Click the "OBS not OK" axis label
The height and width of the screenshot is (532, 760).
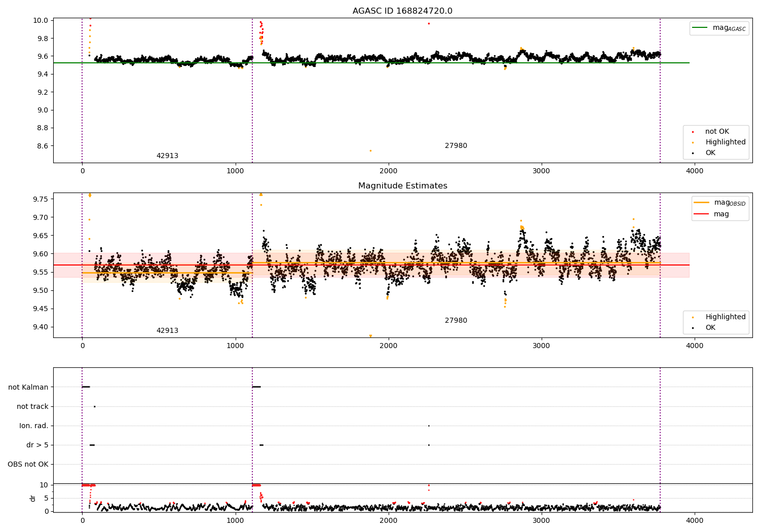pos(28,464)
